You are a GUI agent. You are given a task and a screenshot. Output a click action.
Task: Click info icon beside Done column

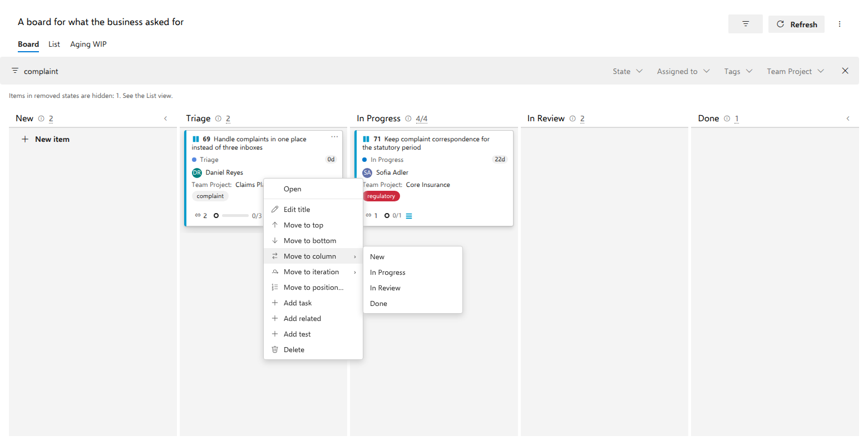coord(727,118)
